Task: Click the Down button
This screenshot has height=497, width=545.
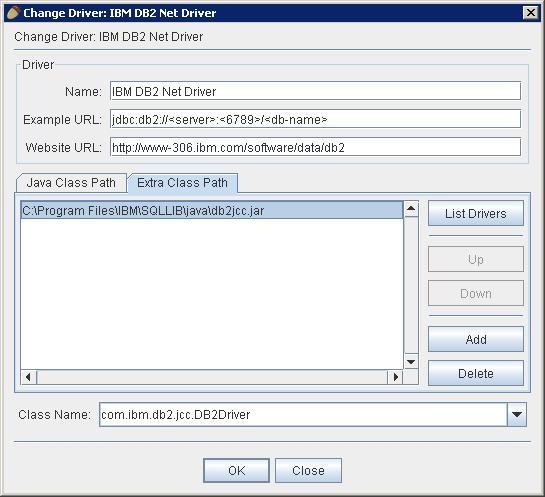Action: 475,293
